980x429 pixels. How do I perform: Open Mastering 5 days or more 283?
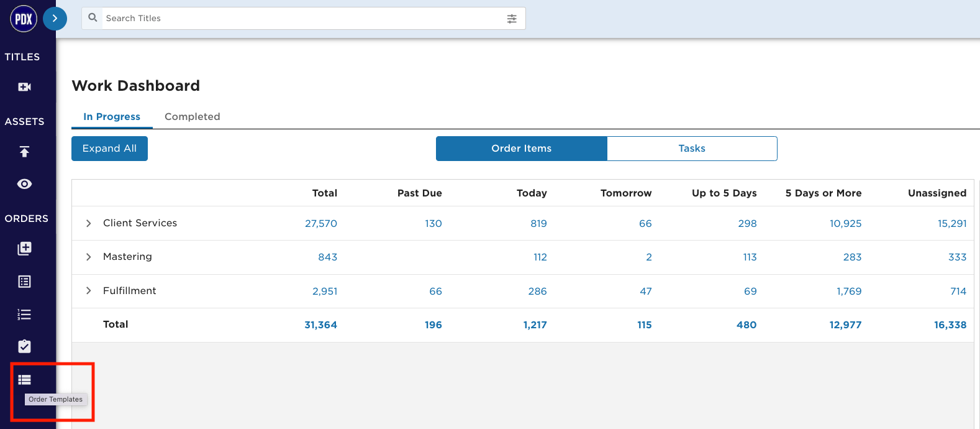(853, 257)
